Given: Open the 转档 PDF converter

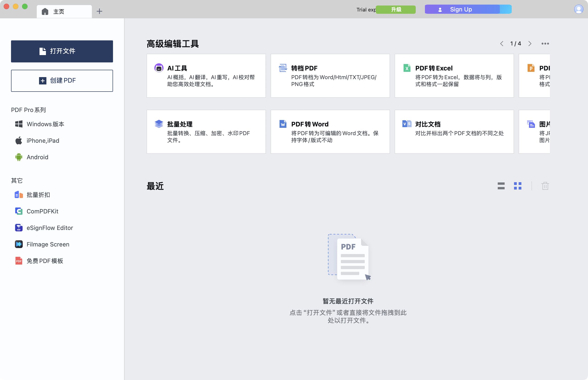Looking at the screenshot, I should point(330,75).
